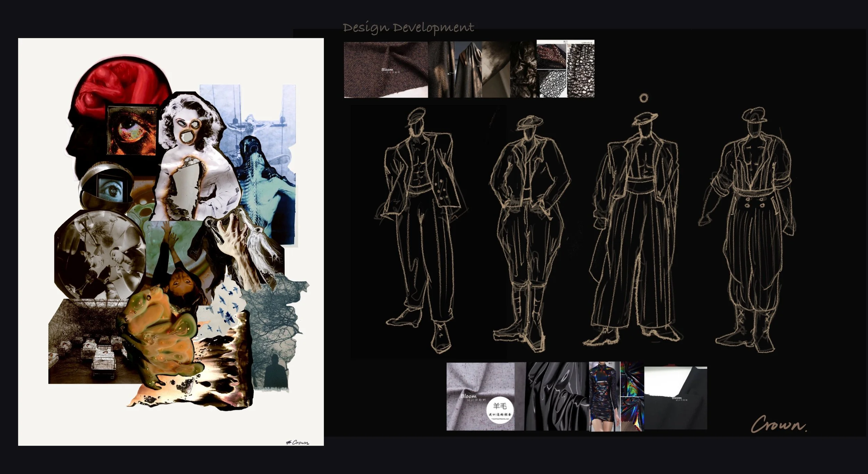Click the small circle above third figure
The image size is (868, 474).
tap(643, 98)
